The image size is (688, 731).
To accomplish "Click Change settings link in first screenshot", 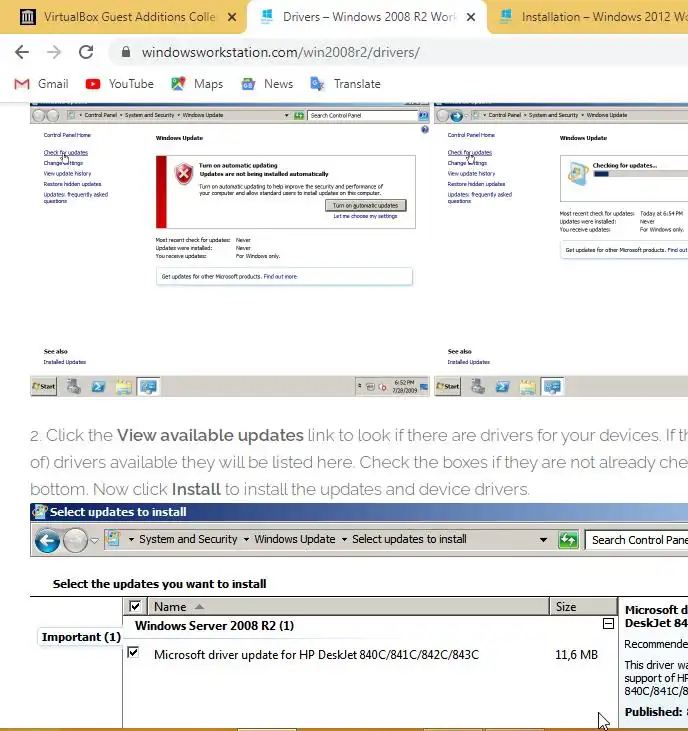I will [63, 163].
